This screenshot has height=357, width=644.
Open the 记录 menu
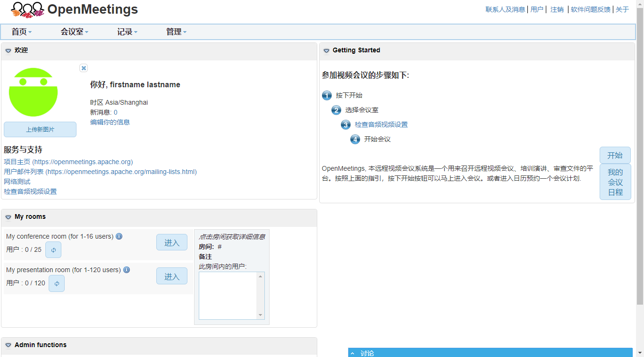(x=127, y=32)
